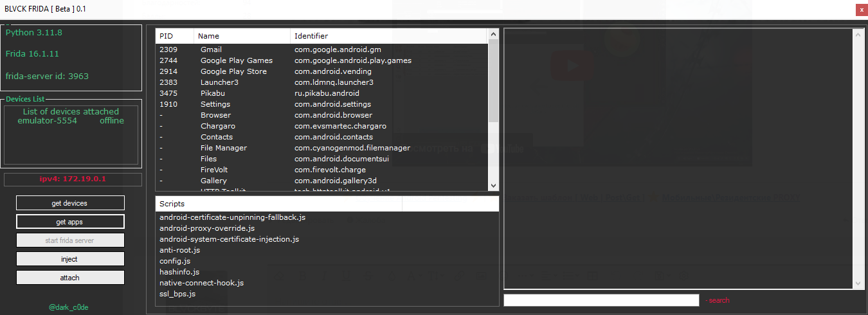Select the File Manager app row
Viewport: 868px width, 315px height.
coord(321,148)
